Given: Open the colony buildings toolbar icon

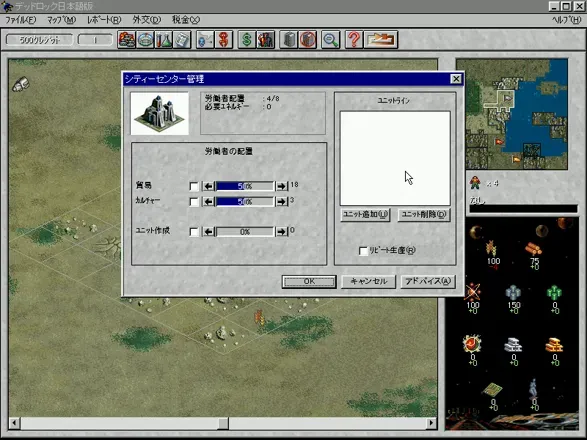Looking at the screenshot, I should (127, 39).
